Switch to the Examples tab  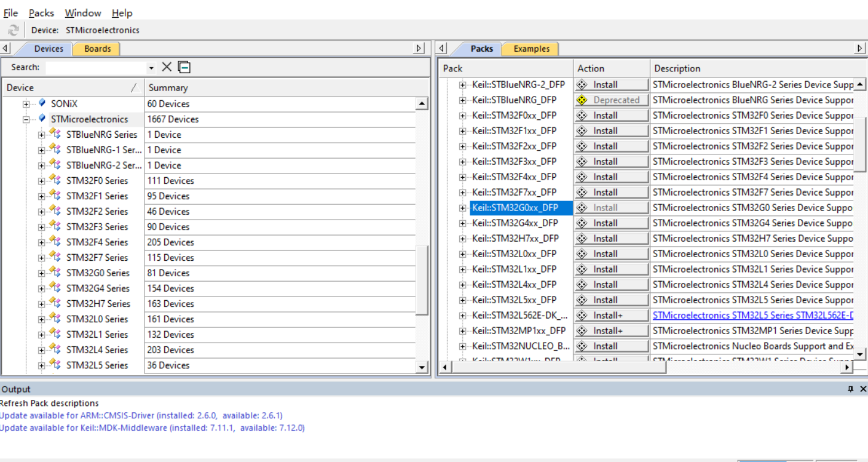click(x=531, y=49)
